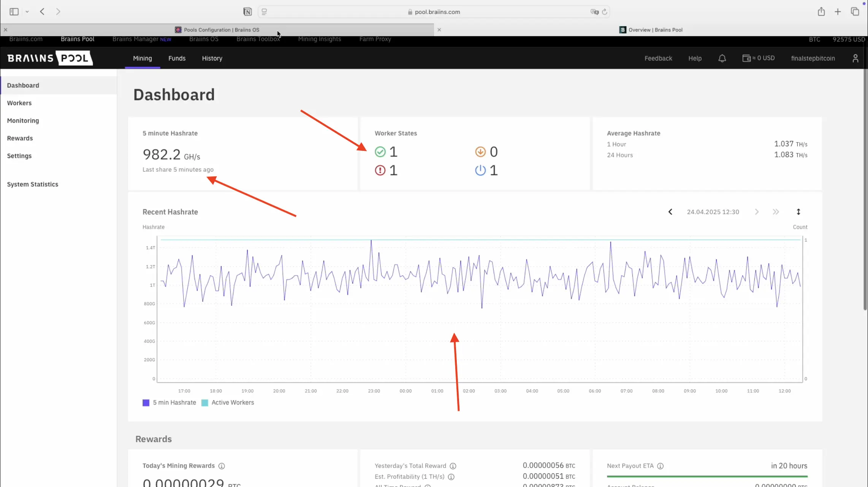Open Workers in the sidebar
The width and height of the screenshot is (868, 487).
click(19, 103)
